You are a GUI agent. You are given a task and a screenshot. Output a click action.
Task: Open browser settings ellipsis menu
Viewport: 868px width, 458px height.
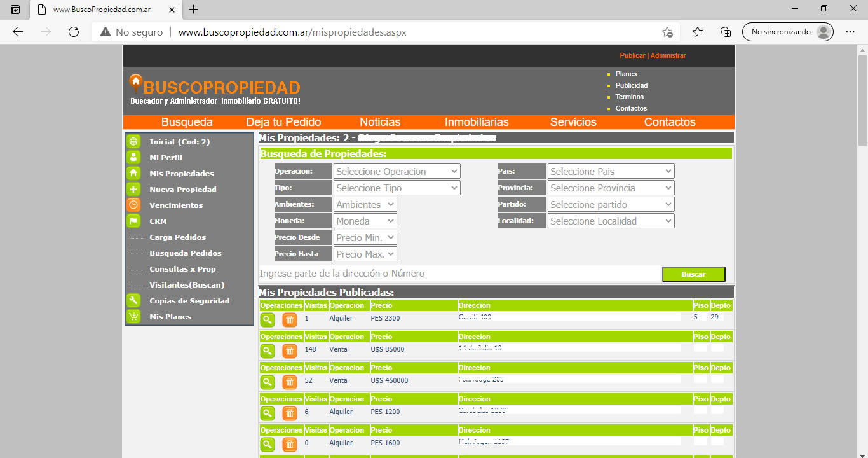tap(850, 32)
